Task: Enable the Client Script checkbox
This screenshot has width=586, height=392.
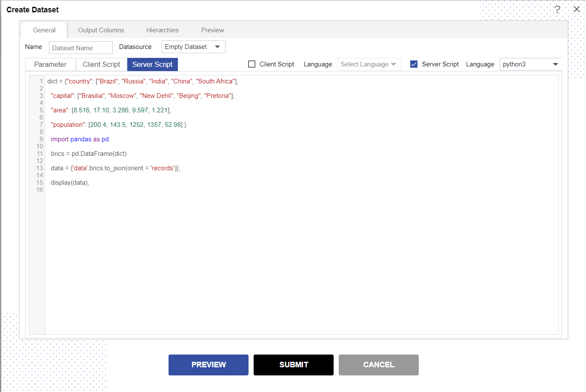Action: pos(252,64)
